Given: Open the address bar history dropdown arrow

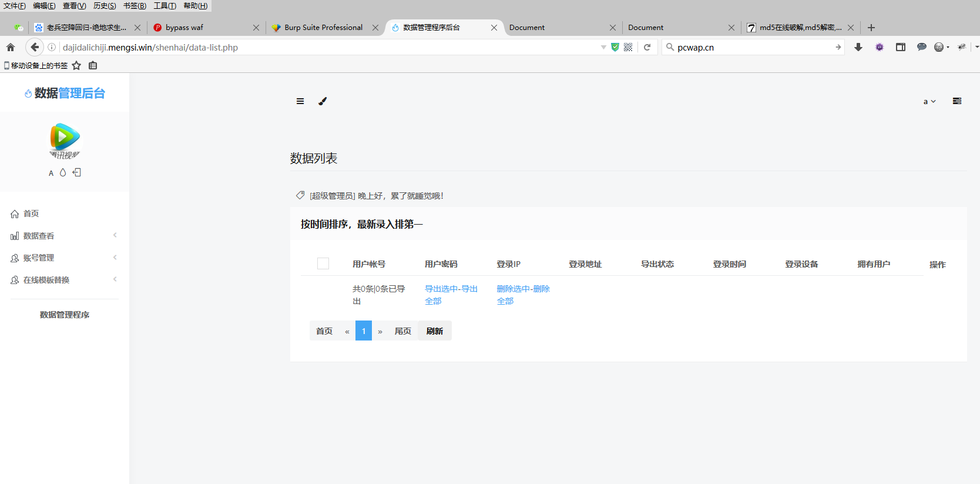Looking at the screenshot, I should tap(603, 47).
